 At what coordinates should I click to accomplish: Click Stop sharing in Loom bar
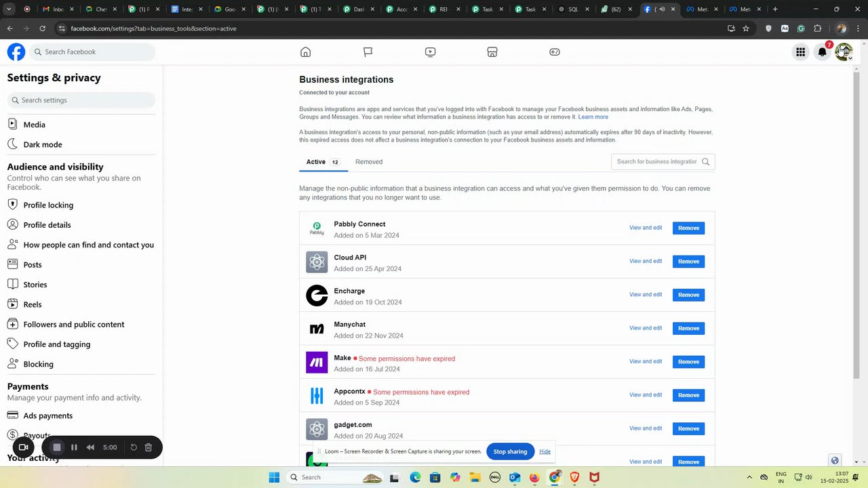(x=510, y=451)
